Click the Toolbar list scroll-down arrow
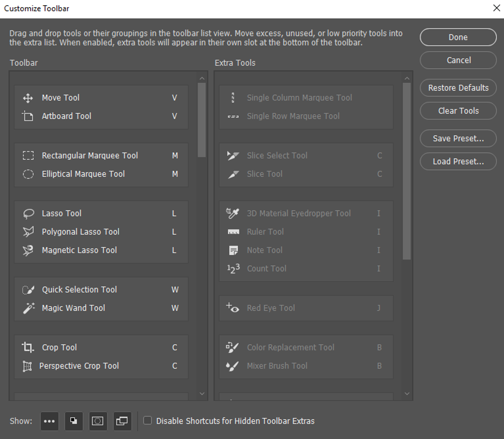This screenshot has width=504, height=439. (202, 394)
